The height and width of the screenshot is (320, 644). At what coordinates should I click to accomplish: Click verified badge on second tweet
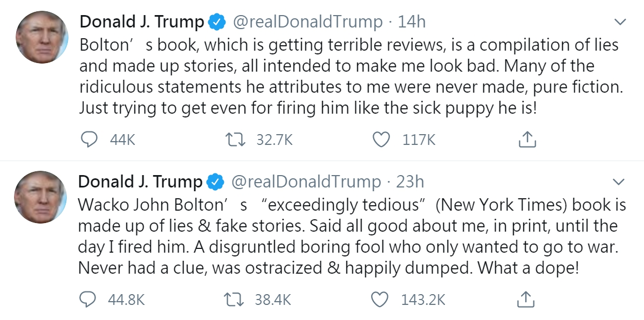click(216, 182)
